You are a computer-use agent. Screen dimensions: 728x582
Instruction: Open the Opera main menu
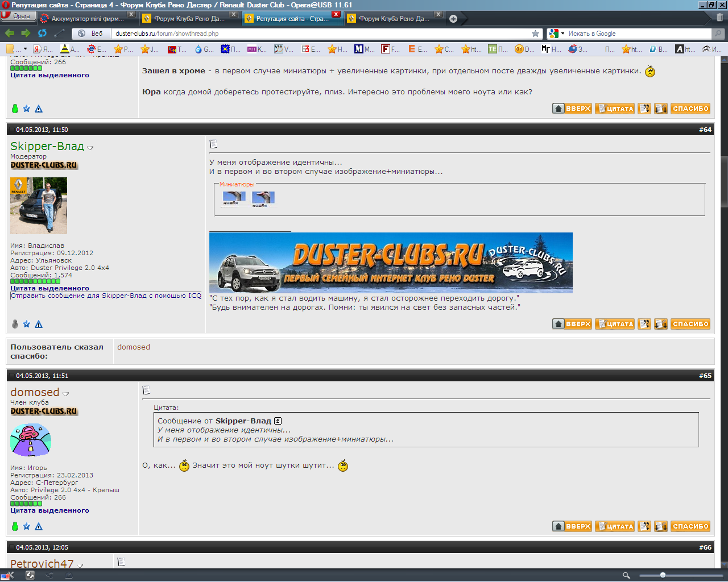[17, 16]
